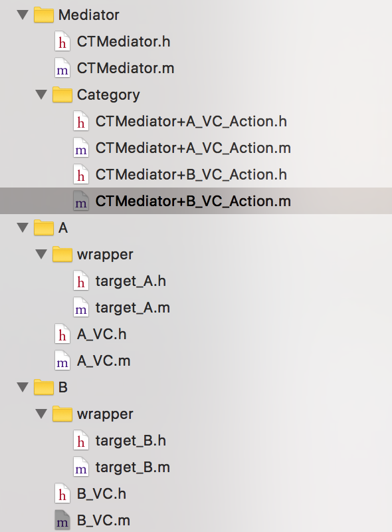Image resolution: width=392 pixels, height=532 pixels.
Task: Click the CTMediator.h header file icon
Action: [62, 42]
